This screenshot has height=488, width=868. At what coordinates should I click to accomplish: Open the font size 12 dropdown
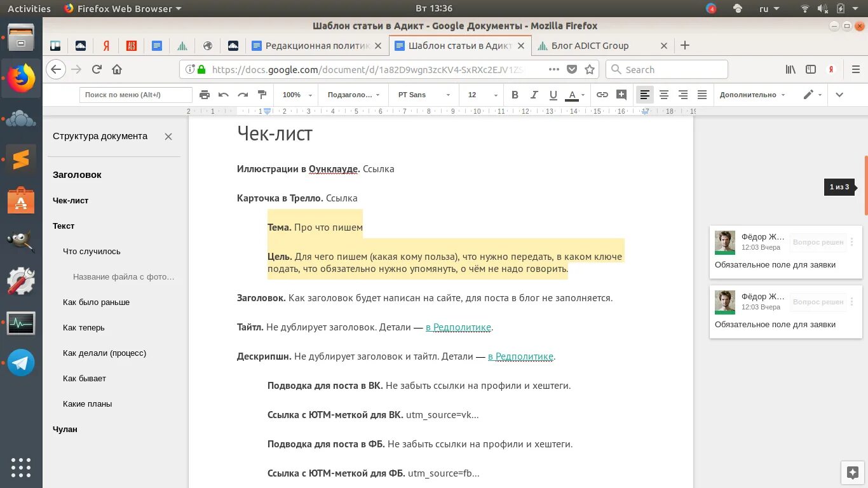click(x=483, y=95)
